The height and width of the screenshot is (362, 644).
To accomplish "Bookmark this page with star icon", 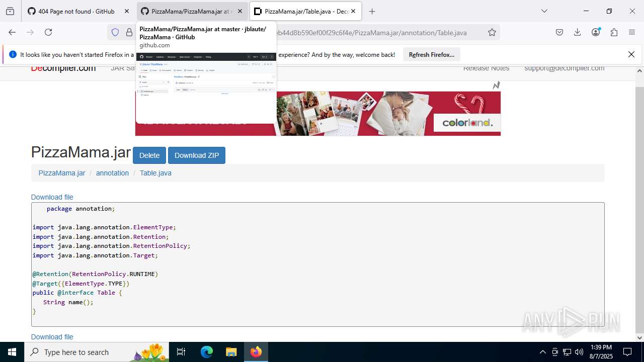I will click(x=492, y=32).
